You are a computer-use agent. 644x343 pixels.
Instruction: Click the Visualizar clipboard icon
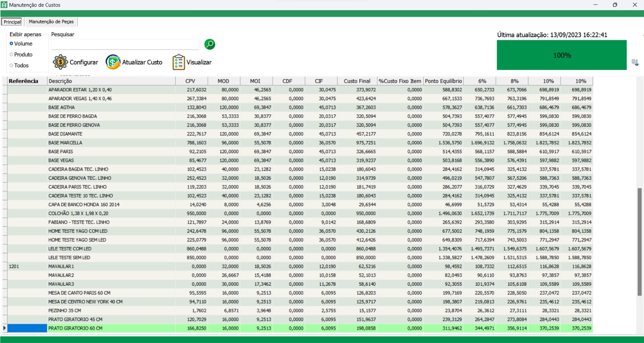click(x=178, y=62)
